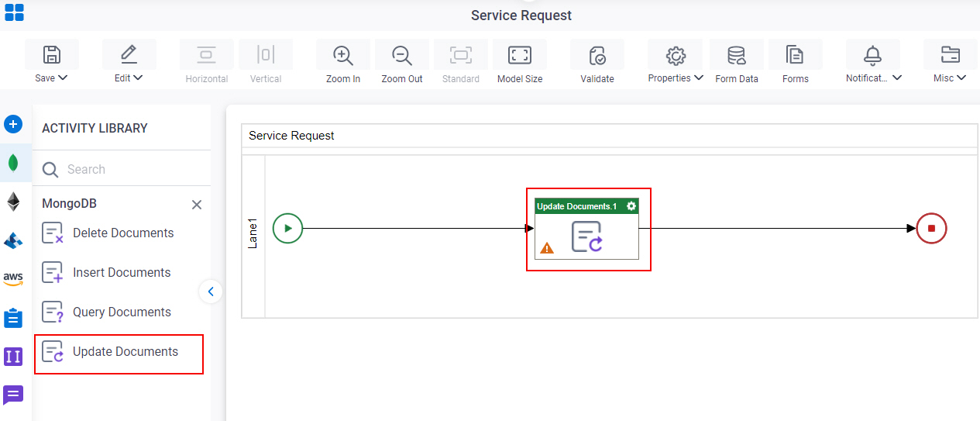
Task: Click the Zoom Out magnifier icon
Action: click(401, 55)
